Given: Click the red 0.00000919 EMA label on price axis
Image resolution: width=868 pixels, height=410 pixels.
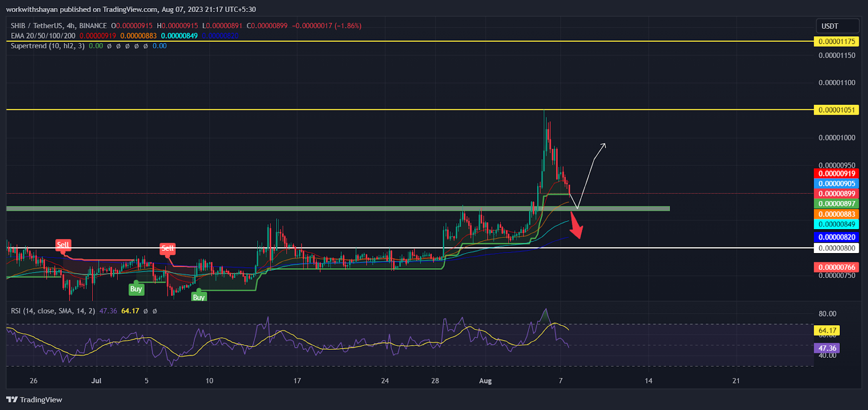Looking at the screenshot, I should (x=837, y=174).
